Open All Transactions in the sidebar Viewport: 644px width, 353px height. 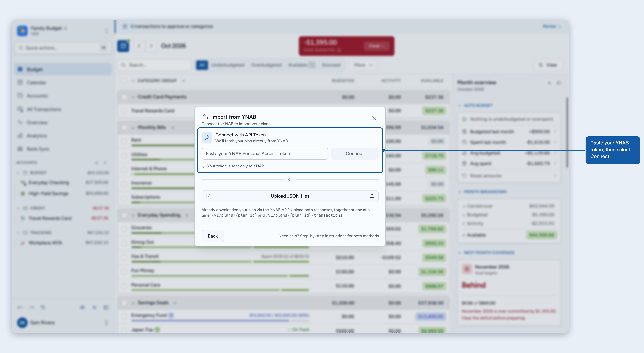click(x=63, y=109)
